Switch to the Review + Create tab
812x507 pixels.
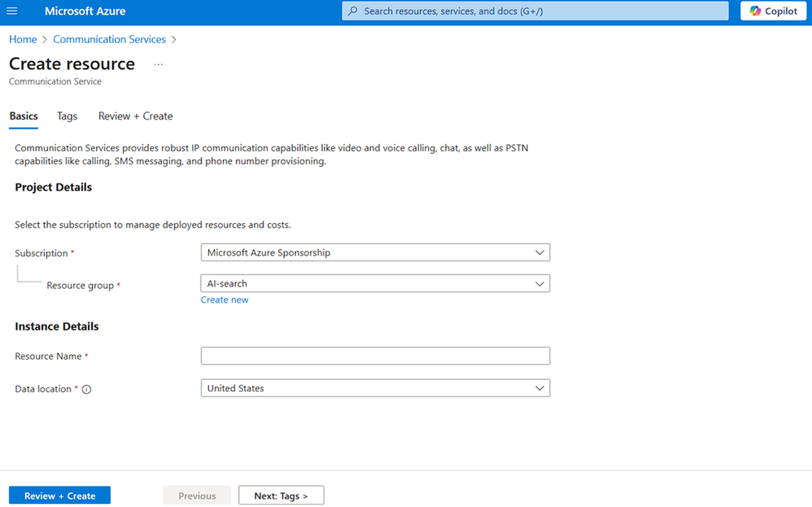[136, 116]
